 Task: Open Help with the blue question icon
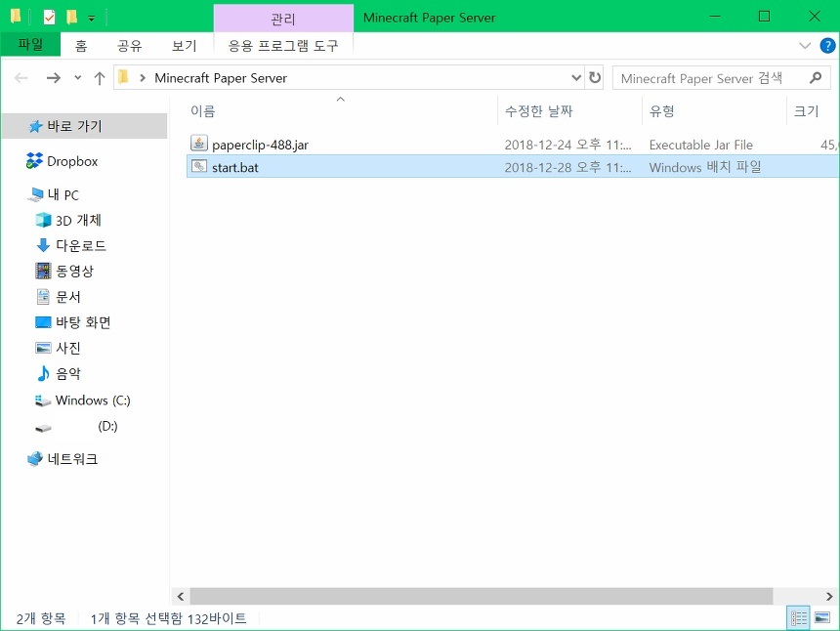[x=827, y=46]
